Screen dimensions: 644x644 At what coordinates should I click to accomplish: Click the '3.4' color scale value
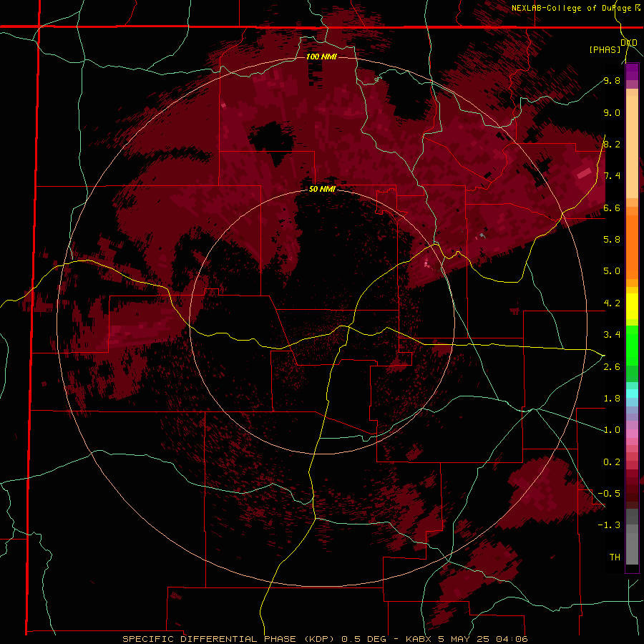click(x=612, y=335)
